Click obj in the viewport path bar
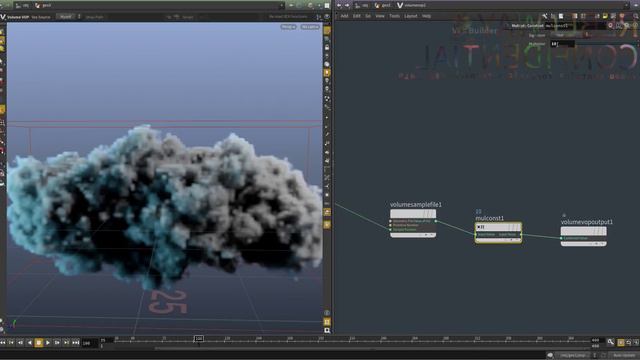The width and height of the screenshot is (640, 360). pyautogui.click(x=22, y=5)
